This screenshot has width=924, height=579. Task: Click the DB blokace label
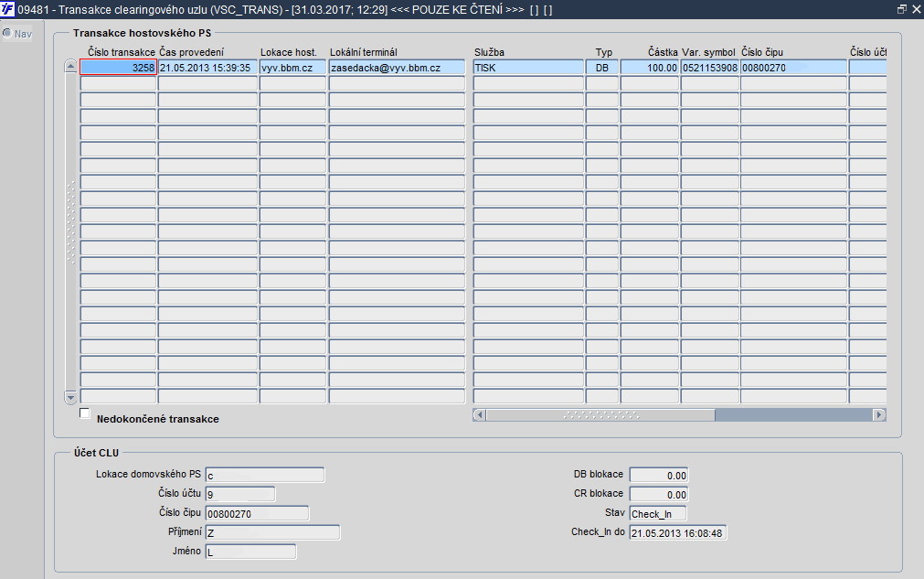tap(598, 474)
